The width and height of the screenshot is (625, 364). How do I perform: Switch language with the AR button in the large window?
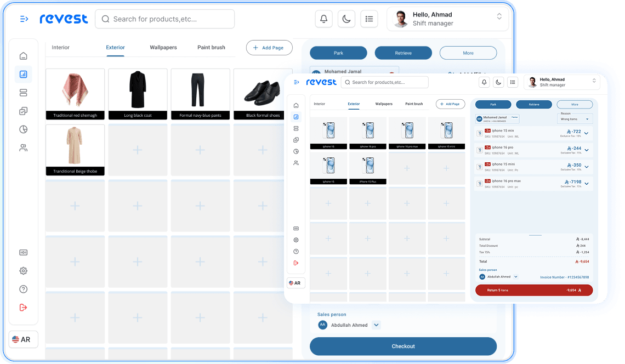(x=23, y=339)
